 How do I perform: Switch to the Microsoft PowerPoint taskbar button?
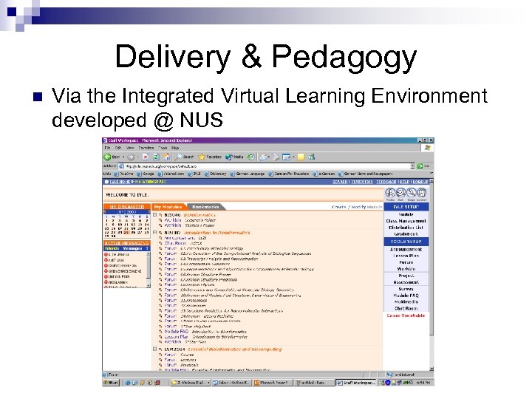[273, 383]
